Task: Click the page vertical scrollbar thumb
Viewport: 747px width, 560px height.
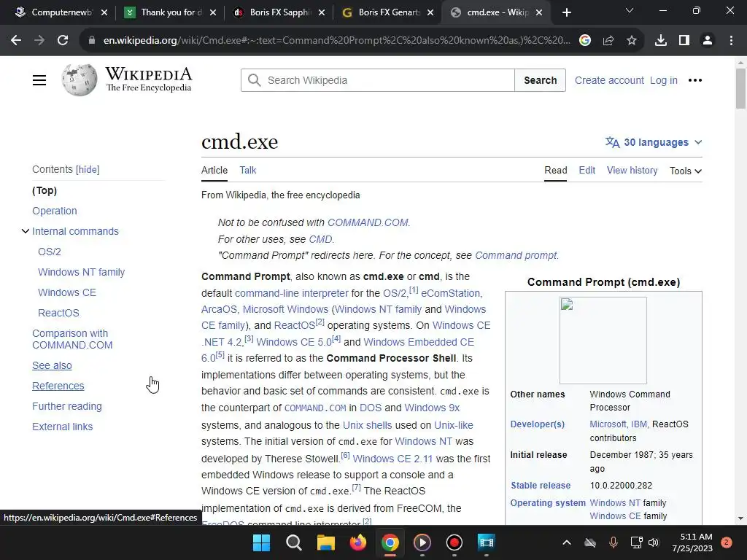Action: coord(740,88)
